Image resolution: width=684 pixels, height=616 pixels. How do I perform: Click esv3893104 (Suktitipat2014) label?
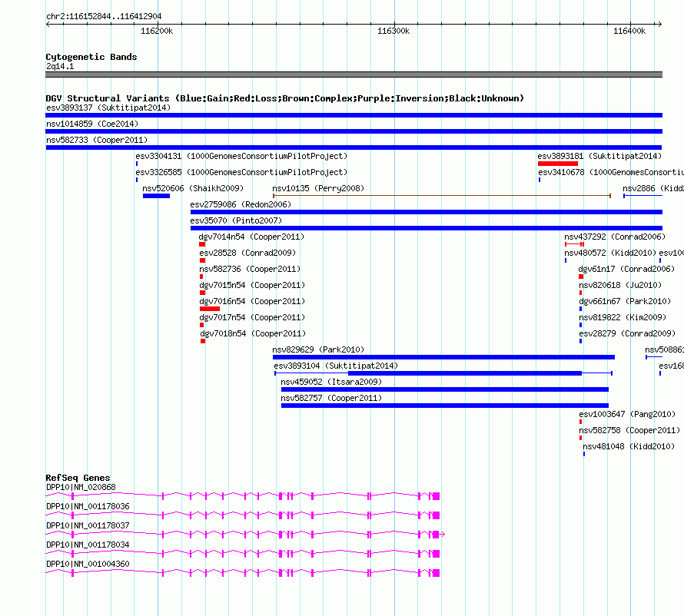tap(336, 366)
